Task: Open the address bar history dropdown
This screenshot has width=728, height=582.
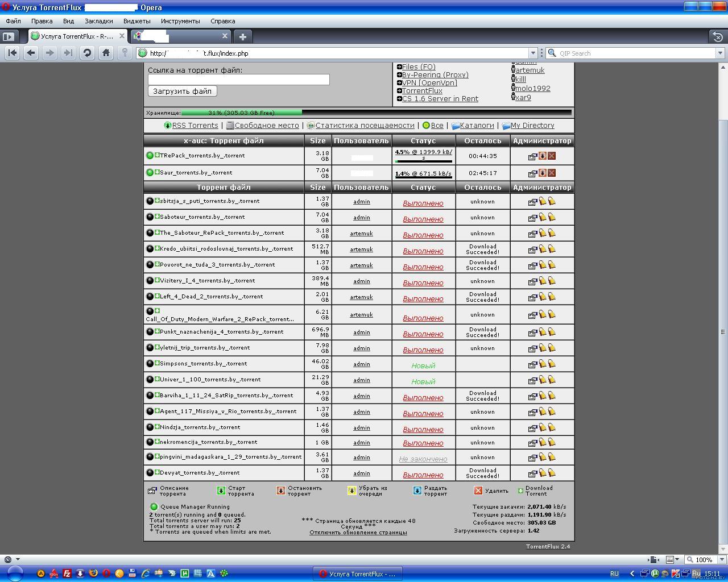Action: click(533, 53)
